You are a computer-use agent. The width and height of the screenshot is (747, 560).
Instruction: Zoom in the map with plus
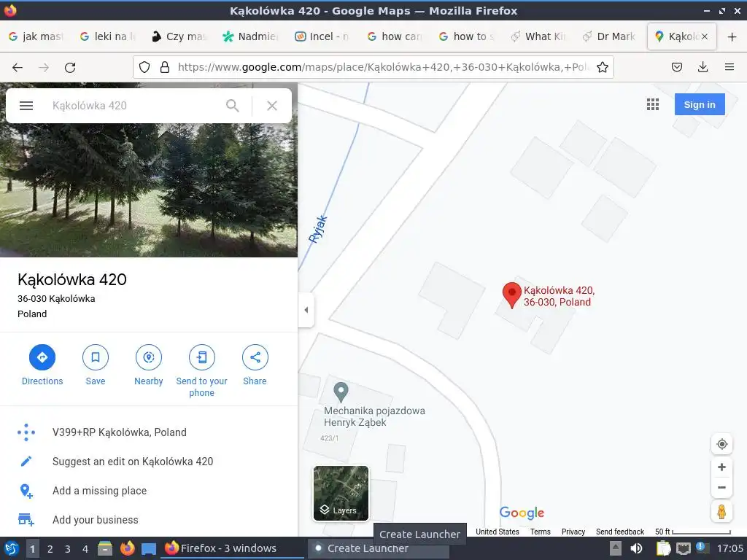tap(721, 467)
